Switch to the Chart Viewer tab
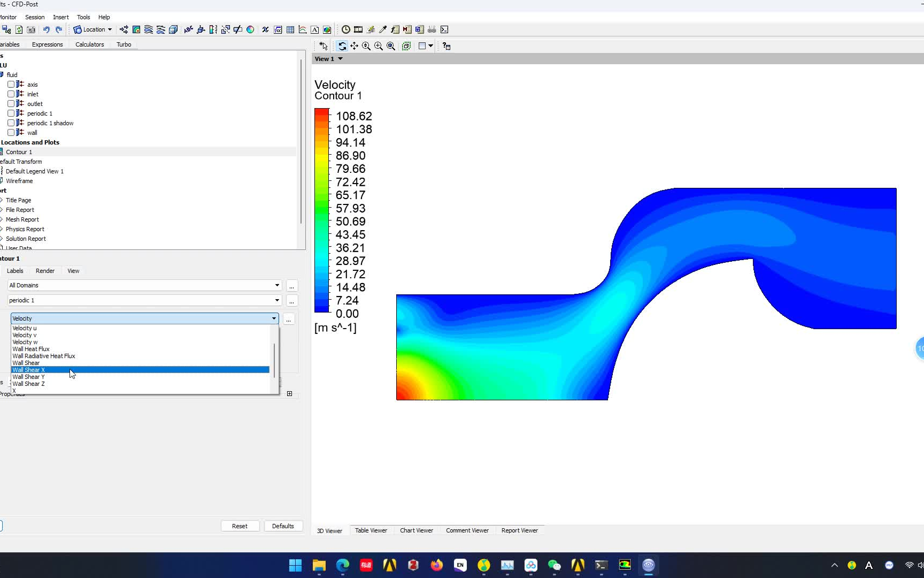Screen dimensions: 924x578 [416, 530]
